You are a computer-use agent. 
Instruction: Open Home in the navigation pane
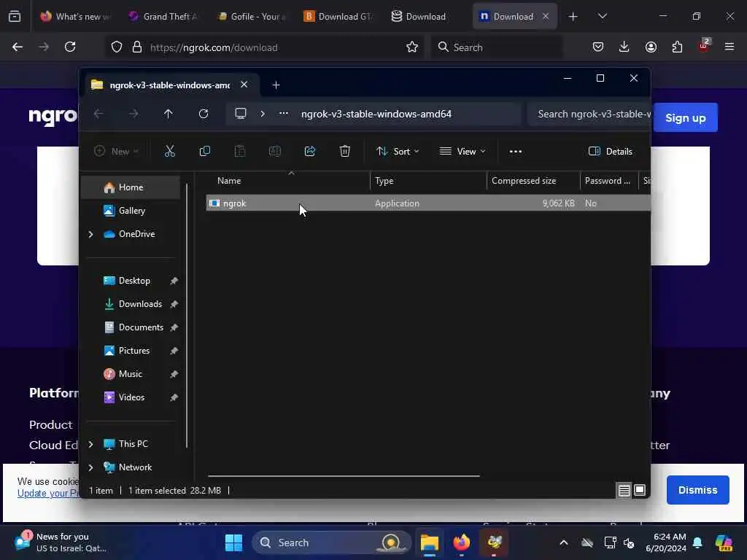click(x=131, y=187)
